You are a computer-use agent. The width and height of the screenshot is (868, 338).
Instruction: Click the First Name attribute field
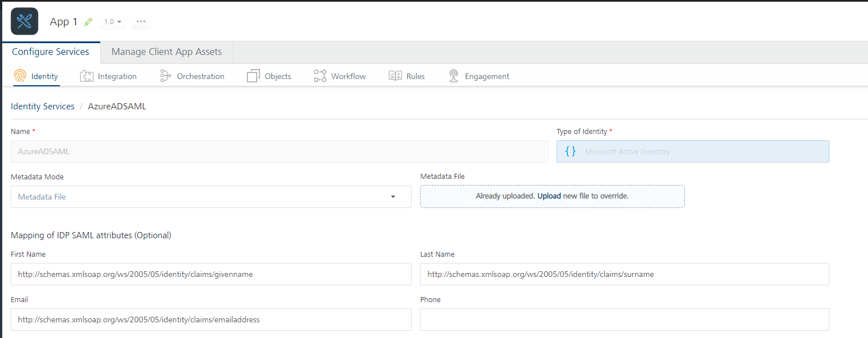(x=211, y=274)
